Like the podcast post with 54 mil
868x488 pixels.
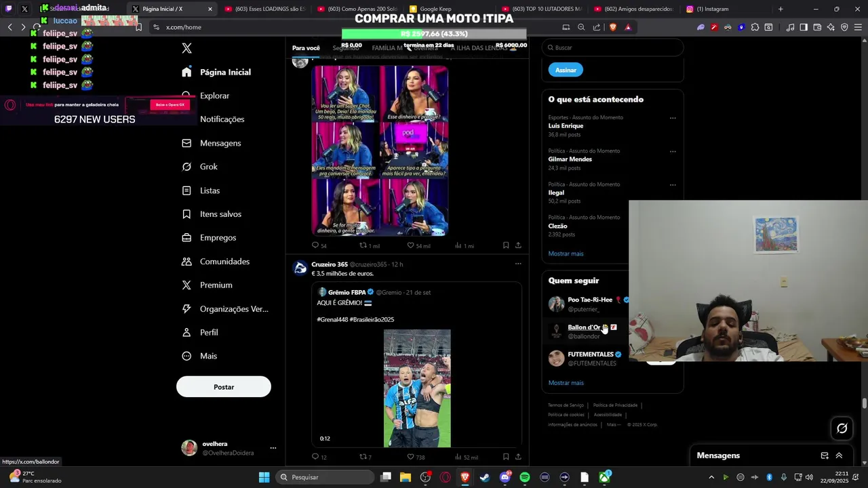pos(410,245)
